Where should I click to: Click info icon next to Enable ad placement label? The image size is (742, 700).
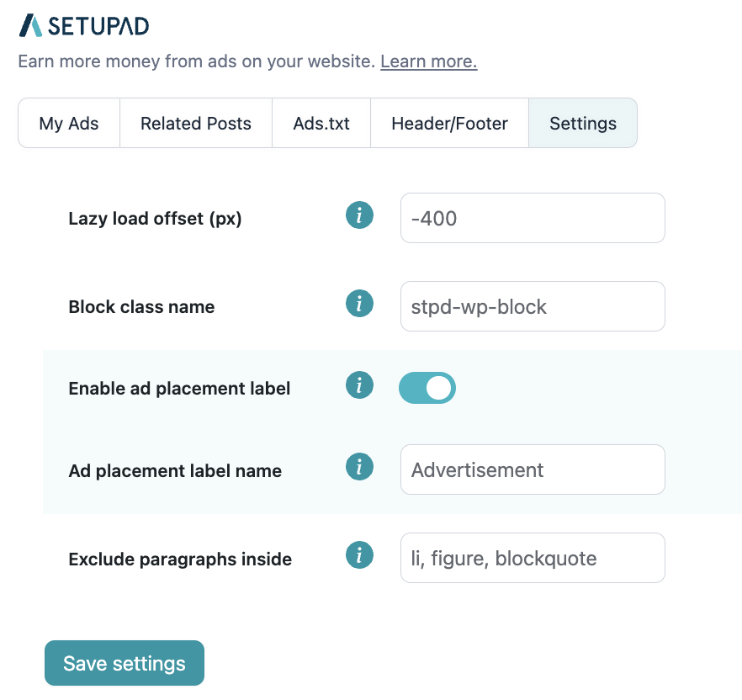coord(359,386)
